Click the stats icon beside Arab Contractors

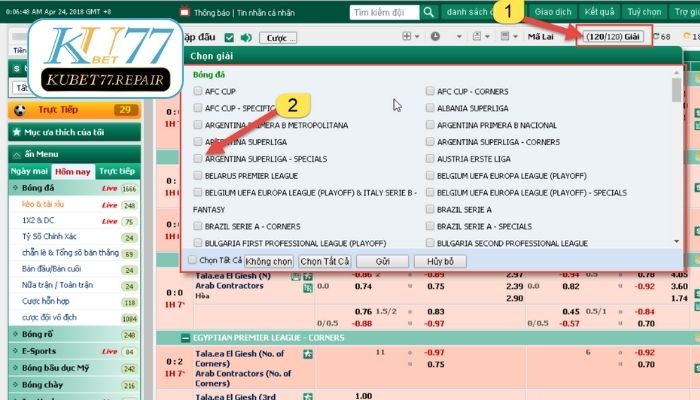click(x=308, y=288)
